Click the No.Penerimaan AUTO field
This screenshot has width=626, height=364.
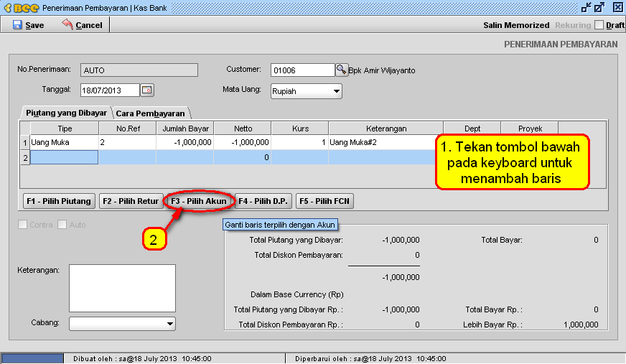(x=139, y=70)
